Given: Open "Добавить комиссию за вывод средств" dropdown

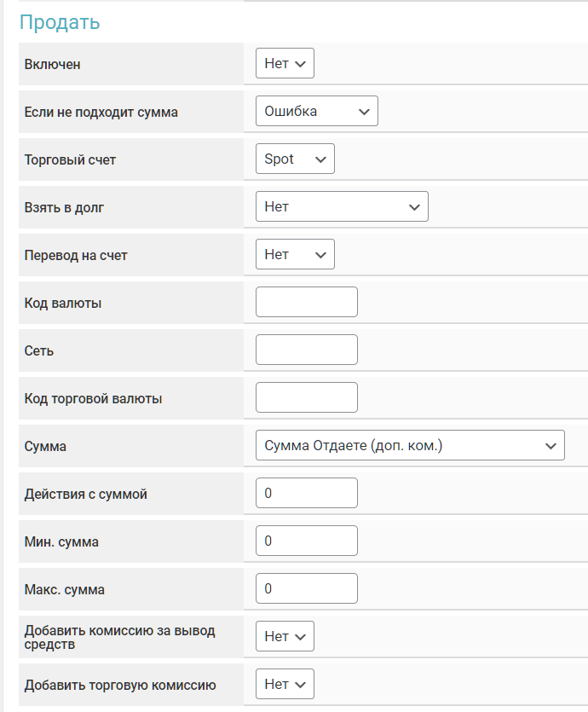Looking at the screenshot, I should 285,637.
